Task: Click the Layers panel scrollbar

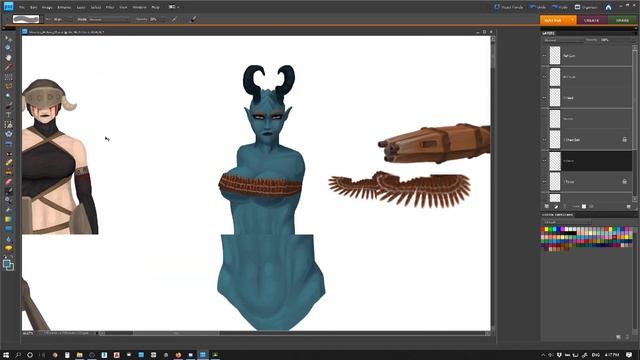Action: (x=634, y=123)
